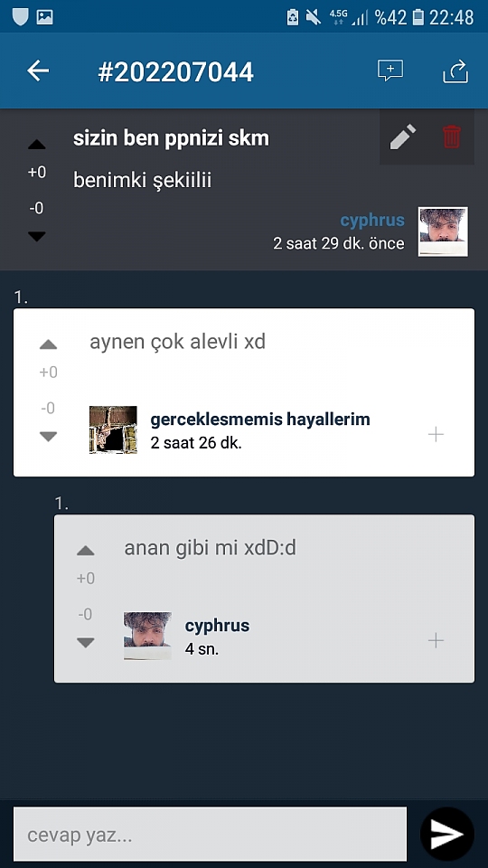Upvote the "aynen çok alevli xd" comment
The height and width of the screenshot is (868, 488).
(x=49, y=344)
